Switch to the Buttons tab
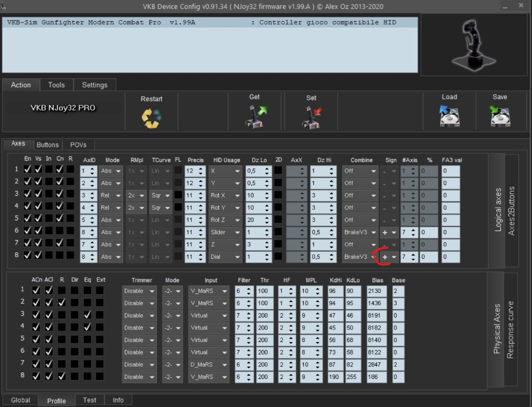Image resolution: width=532 pixels, height=407 pixels. (48, 145)
